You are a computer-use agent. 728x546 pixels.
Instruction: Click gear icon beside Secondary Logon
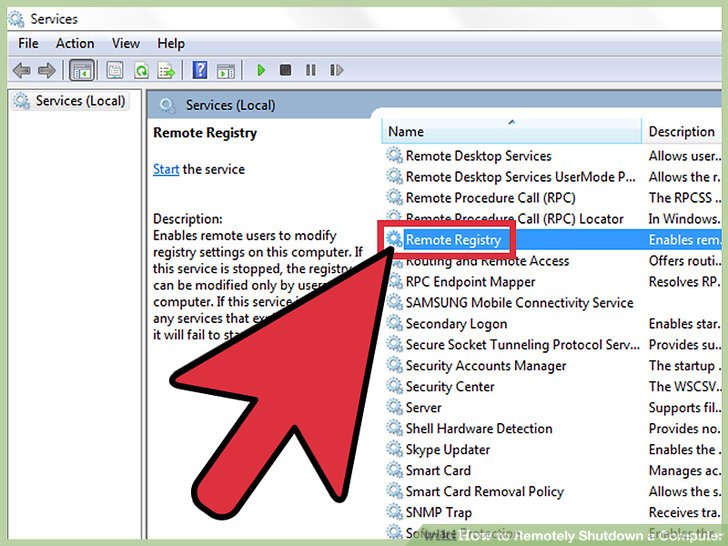pyautogui.click(x=394, y=323)
